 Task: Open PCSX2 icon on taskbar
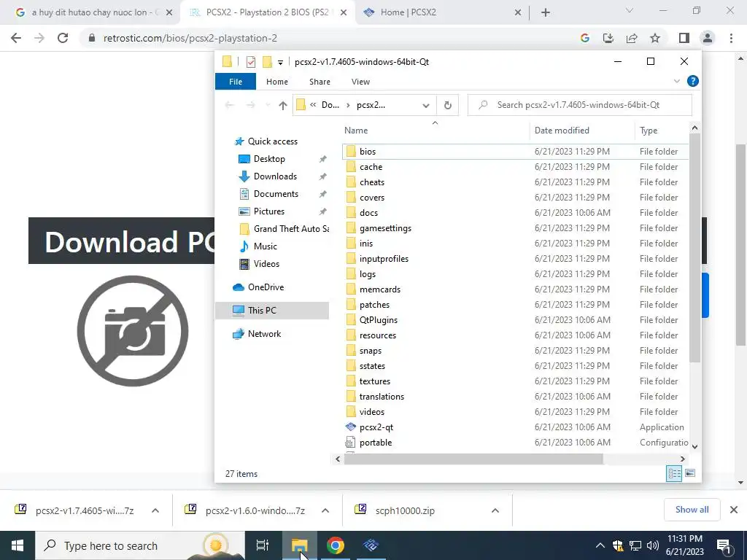371,545
